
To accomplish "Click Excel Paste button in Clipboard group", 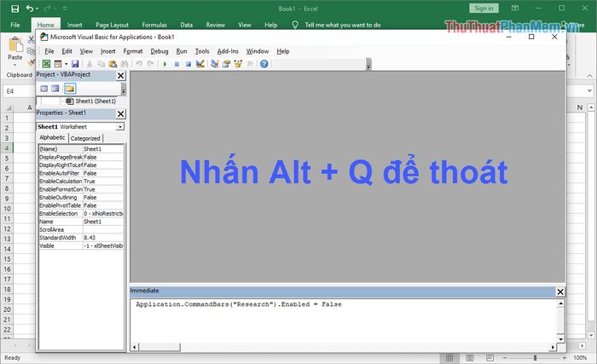I will click(15, 49).
